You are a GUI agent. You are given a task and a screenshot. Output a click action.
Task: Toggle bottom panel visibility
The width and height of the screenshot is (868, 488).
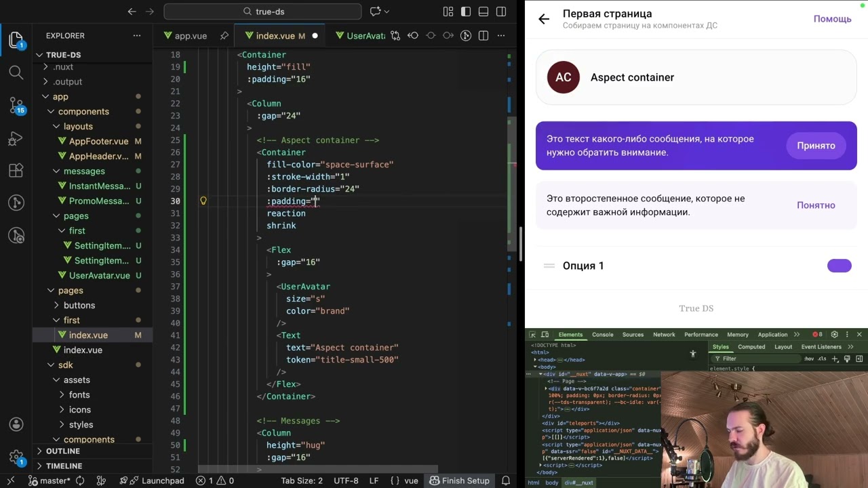pos(484,12)
